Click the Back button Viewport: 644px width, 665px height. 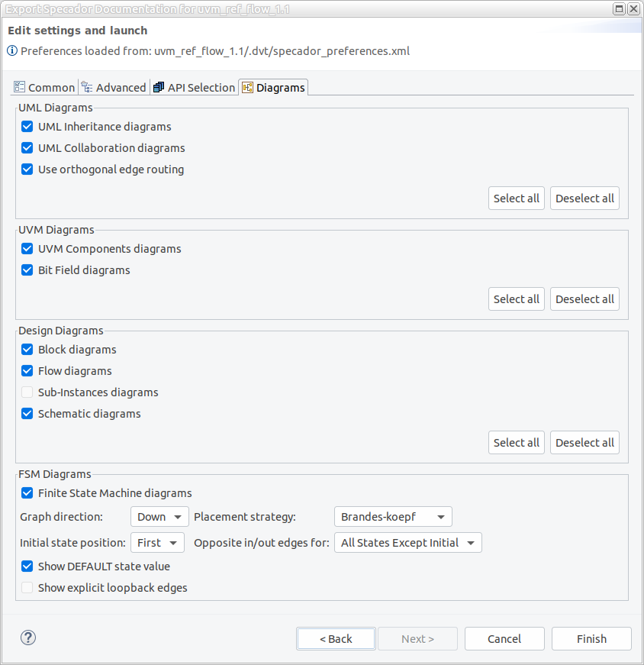tap(336, 638)
